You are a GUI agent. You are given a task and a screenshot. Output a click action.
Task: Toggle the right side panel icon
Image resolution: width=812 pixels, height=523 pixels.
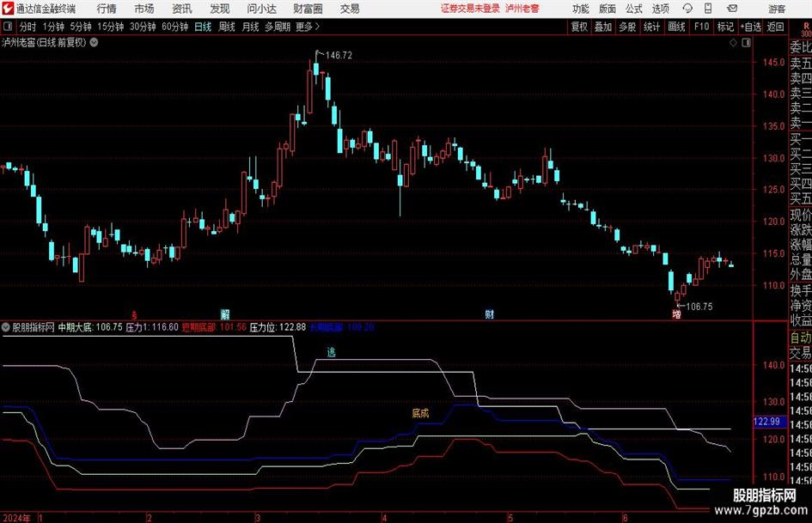[x=746, y=43]
